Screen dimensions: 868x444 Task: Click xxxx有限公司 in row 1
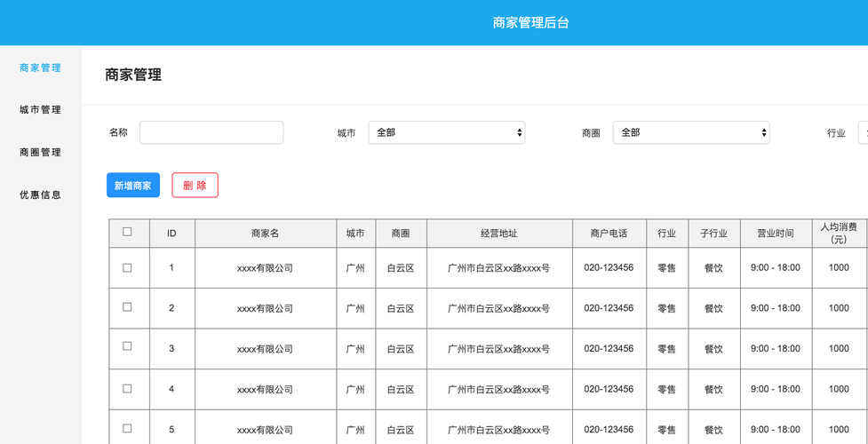click(265, 268)
